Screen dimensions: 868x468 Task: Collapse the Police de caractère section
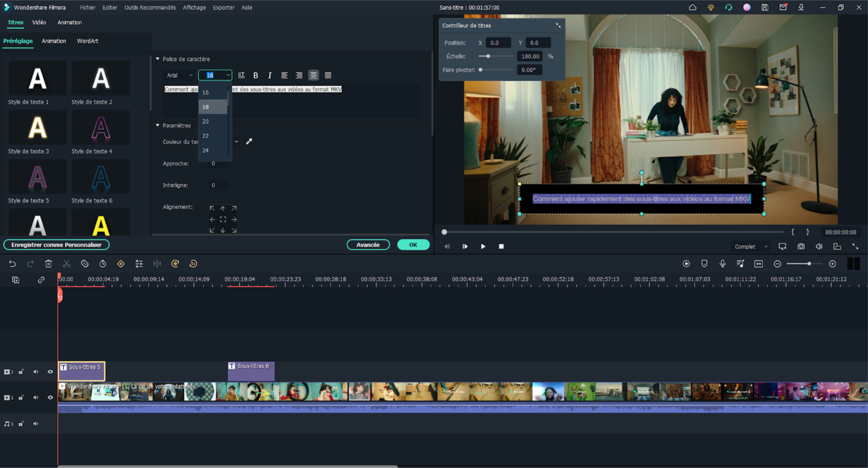pyautogui.click(x=158, y=59)
